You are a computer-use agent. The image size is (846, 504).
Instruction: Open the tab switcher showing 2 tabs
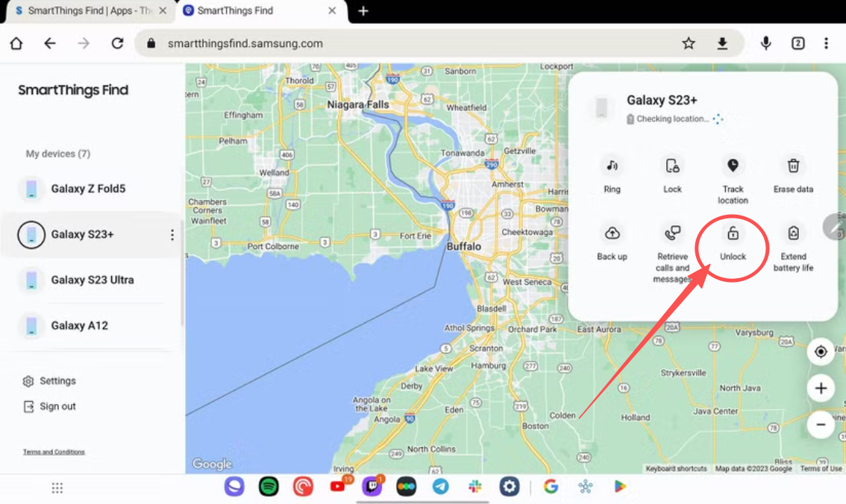pos(798,43)
